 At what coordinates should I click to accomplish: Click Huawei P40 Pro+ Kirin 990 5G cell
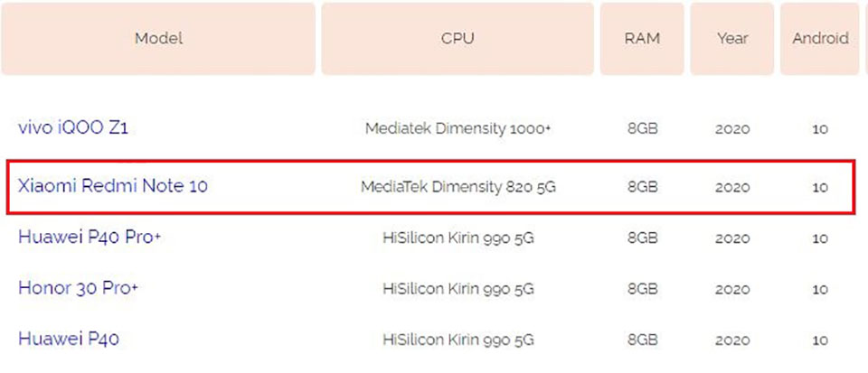pos(458,238)
